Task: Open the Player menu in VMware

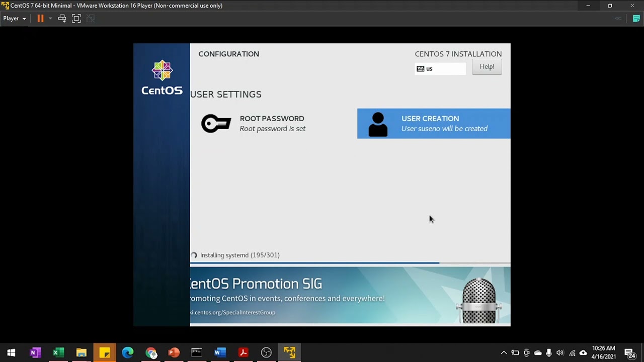Action: 15,19
